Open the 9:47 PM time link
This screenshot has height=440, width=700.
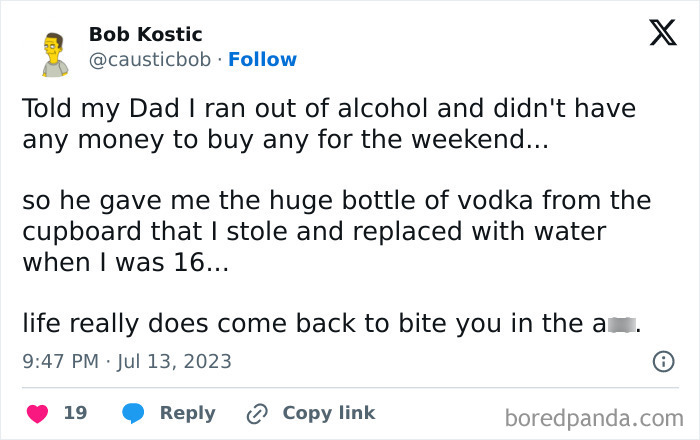[61, 361]
